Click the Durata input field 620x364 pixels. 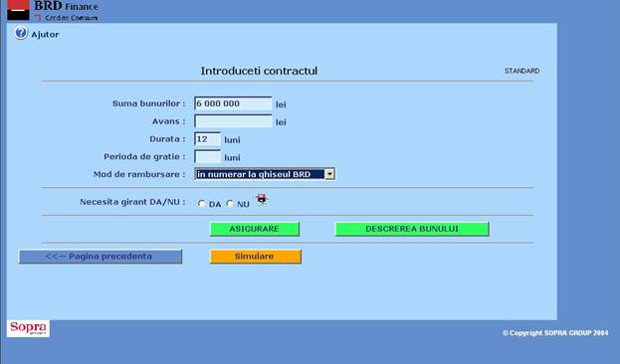point(208,139)
